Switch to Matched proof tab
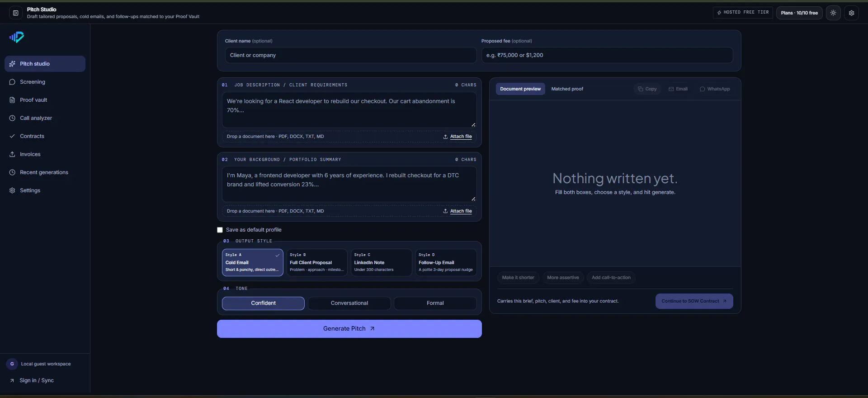 (x=567, y=89)
